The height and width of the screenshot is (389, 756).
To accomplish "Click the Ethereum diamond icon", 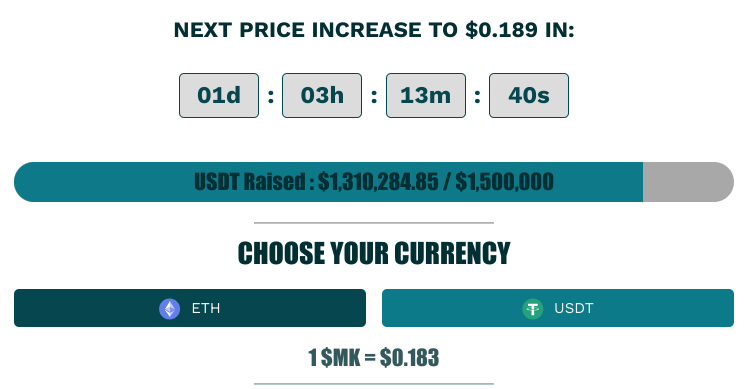I will pos(169,309).
